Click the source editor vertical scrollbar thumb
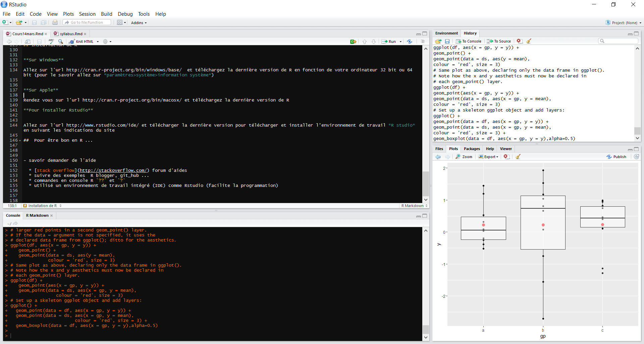The height and width of the screenshot is (344, 644). click(426, 184)
